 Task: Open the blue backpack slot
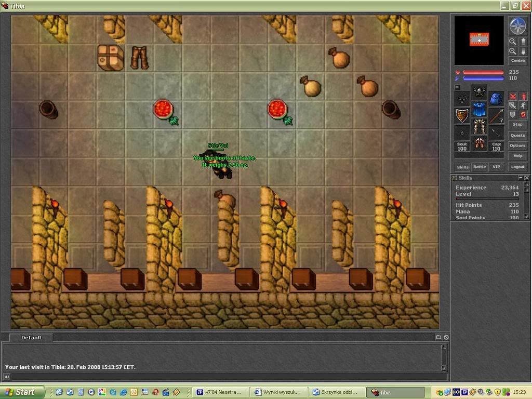[x=496, y=98]
